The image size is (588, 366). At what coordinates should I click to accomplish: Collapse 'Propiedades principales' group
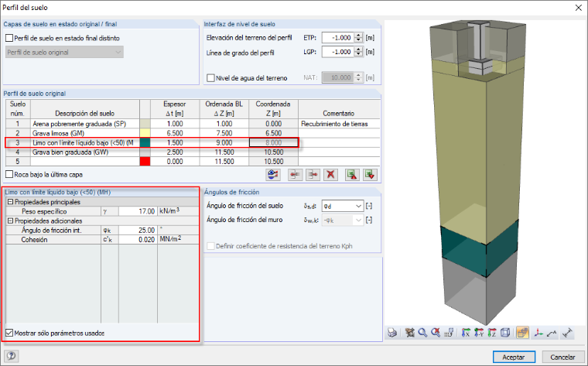coord(11,202)
